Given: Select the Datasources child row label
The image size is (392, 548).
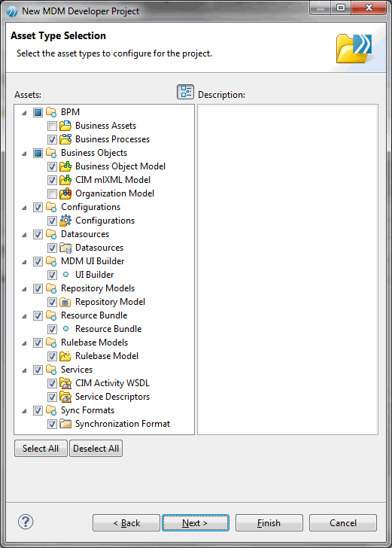Looking at the screenshot, I should [x=99, y=248].
